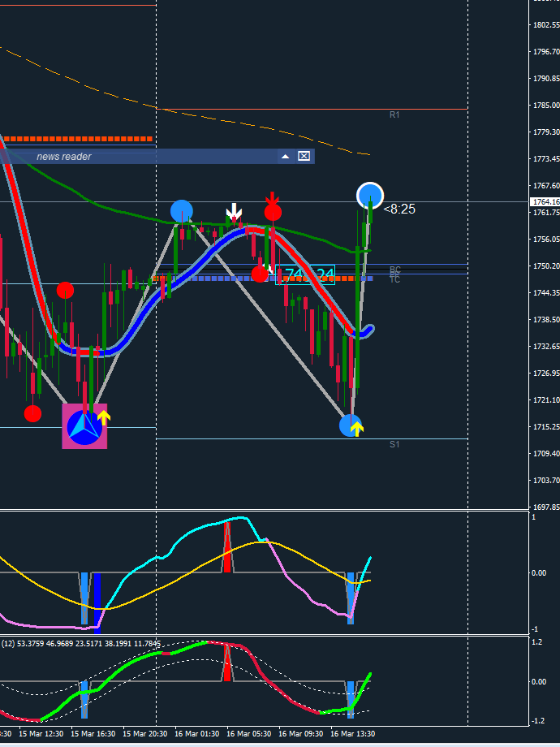Click the BC pivot label

tap(394, 270)
